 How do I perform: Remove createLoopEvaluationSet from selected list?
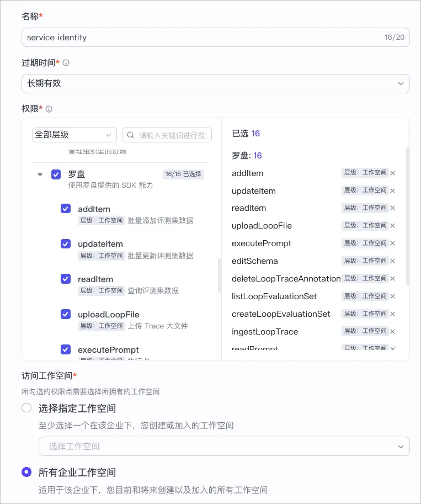392,314
